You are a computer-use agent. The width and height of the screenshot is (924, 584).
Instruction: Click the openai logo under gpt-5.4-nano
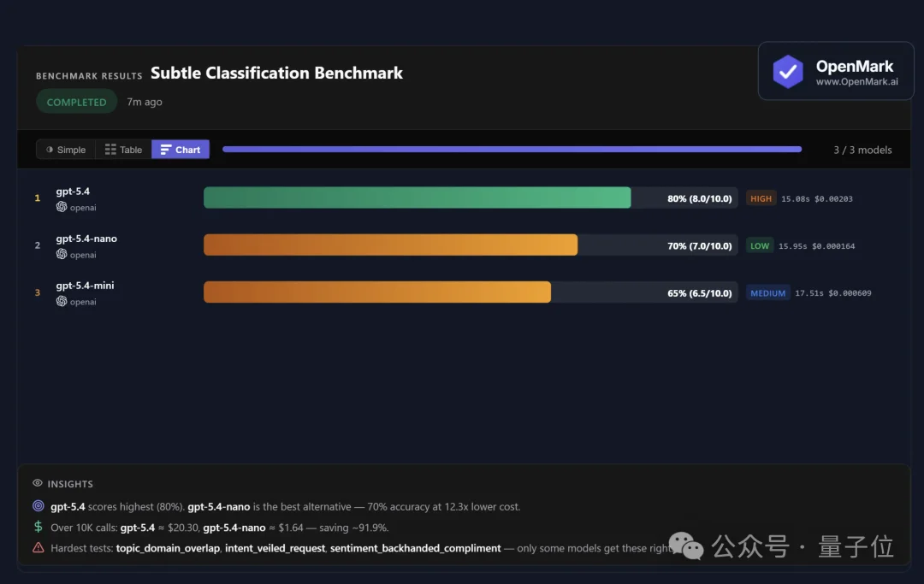click(x=62, y=254)
